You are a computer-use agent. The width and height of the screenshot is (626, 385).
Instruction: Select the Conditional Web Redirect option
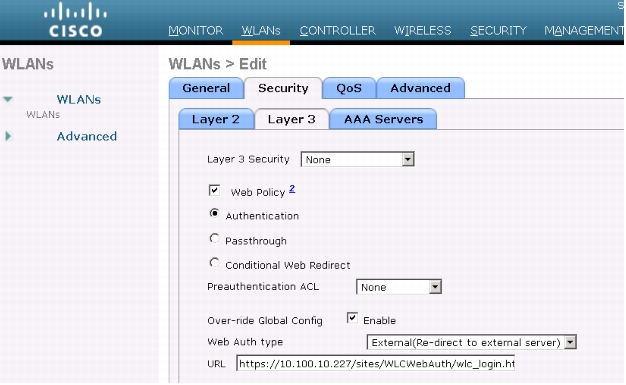pos(214,262)
